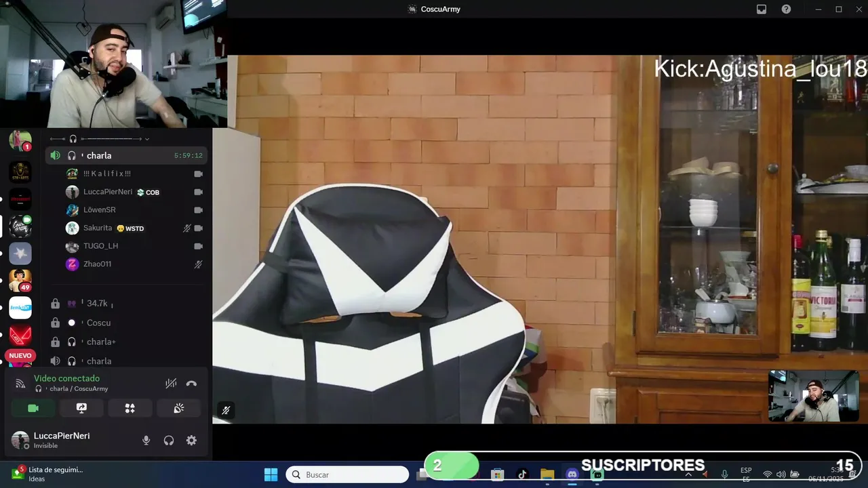Open File Explorer from the taskbar
Viewport: 868px width, 488px height.
pos(547,474)
